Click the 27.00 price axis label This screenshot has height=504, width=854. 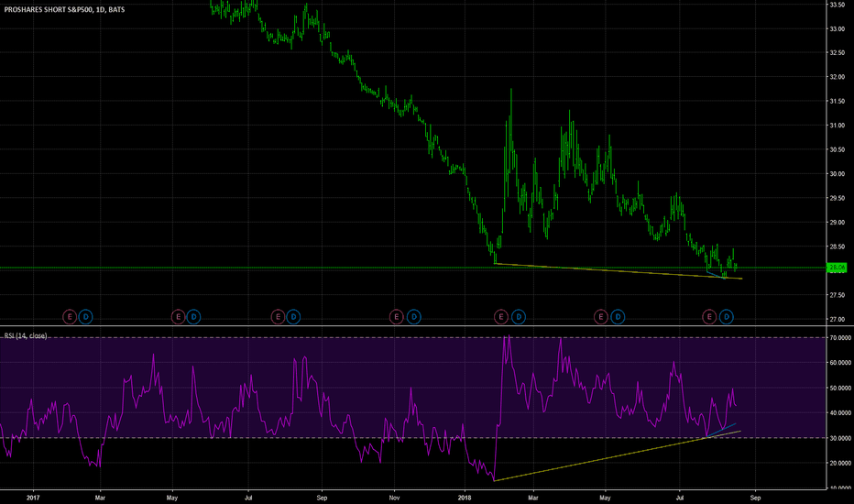[x=838, y=319]
